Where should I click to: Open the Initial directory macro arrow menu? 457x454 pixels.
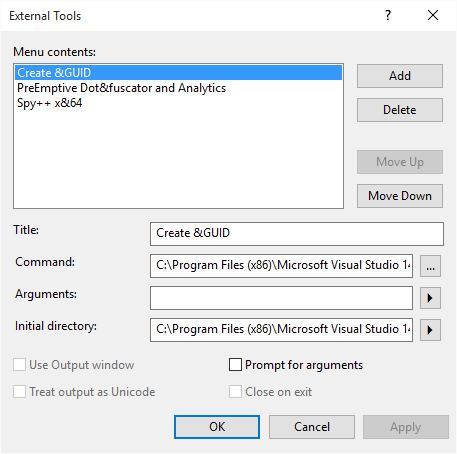(x=430, y=330)
